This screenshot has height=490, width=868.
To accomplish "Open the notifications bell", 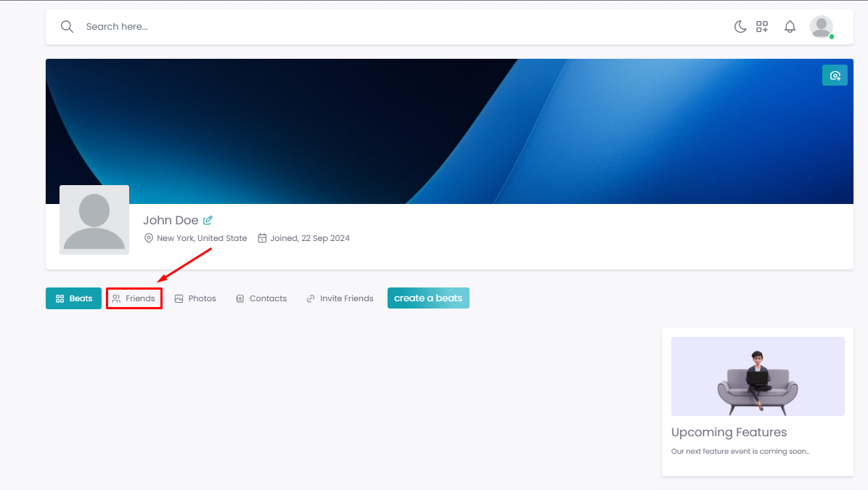I will coord(790,27).
